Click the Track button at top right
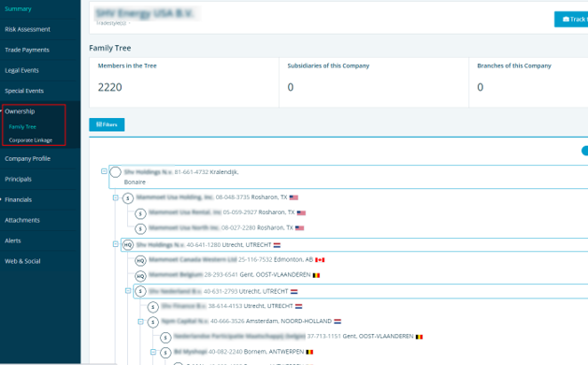The image size is (588, 365). (571, 19)
